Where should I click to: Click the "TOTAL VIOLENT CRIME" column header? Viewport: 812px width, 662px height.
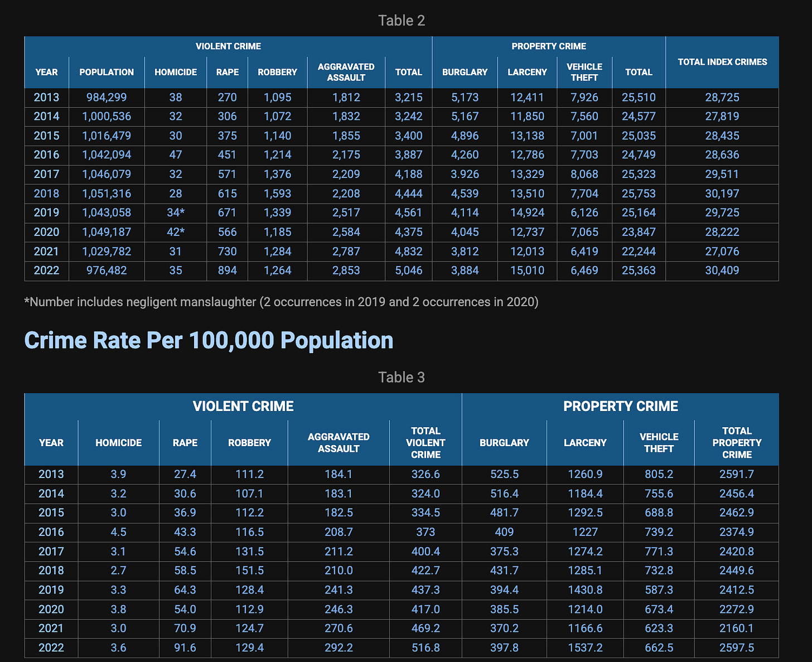pos(426,443)
